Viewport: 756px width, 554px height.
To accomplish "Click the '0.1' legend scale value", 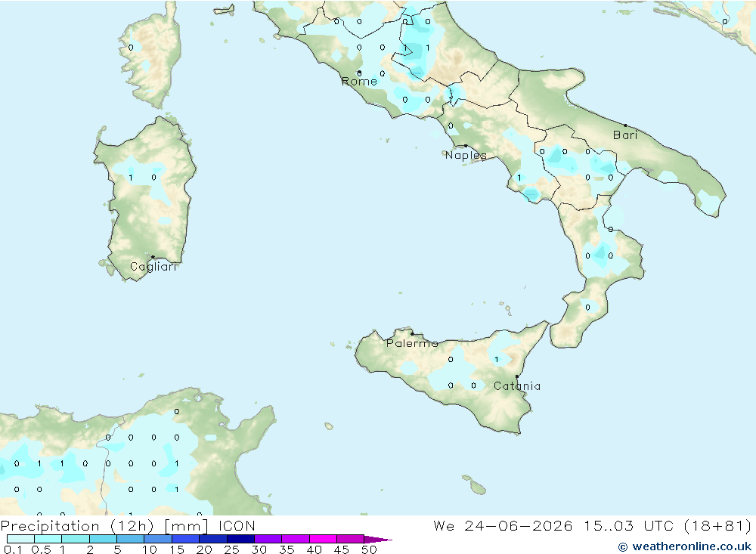I will (x=13, y=549).
